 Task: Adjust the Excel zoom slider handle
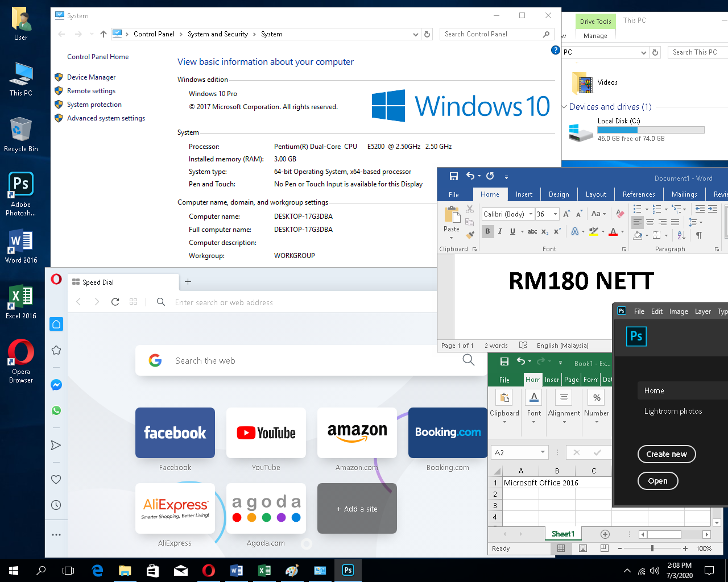click(x=652, y=548)
